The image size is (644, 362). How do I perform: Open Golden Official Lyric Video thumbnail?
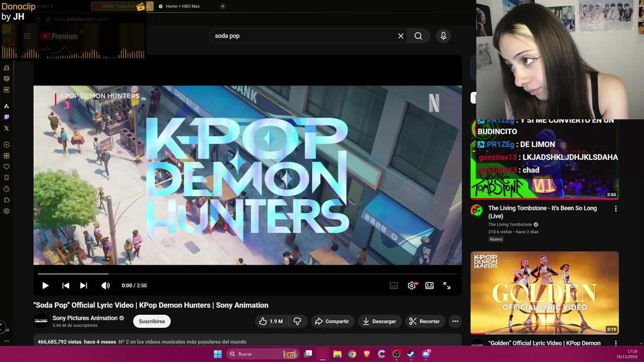tap(544, 293)
